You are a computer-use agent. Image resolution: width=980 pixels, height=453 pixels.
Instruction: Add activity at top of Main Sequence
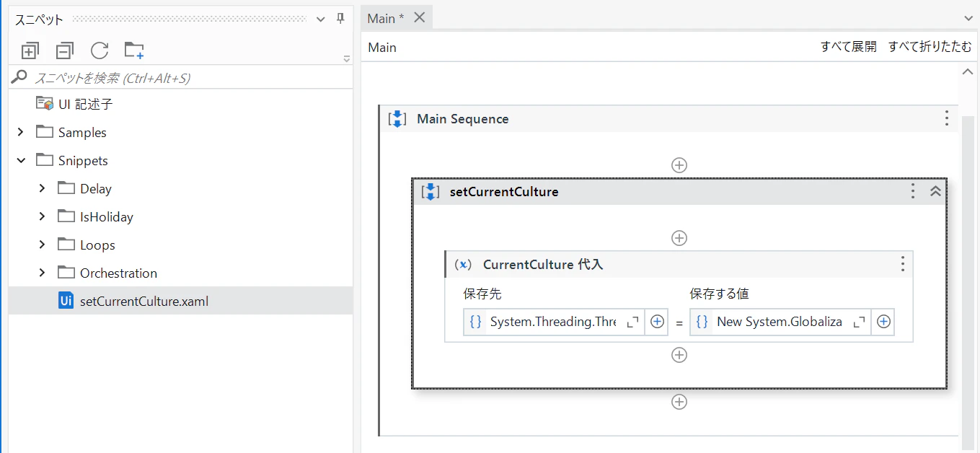(679, 164)
